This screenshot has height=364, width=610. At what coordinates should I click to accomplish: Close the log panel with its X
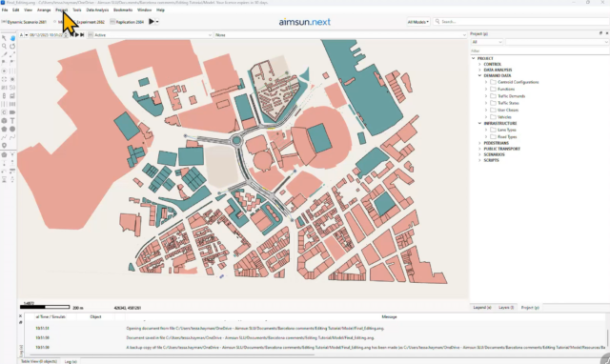click(21, 316)
